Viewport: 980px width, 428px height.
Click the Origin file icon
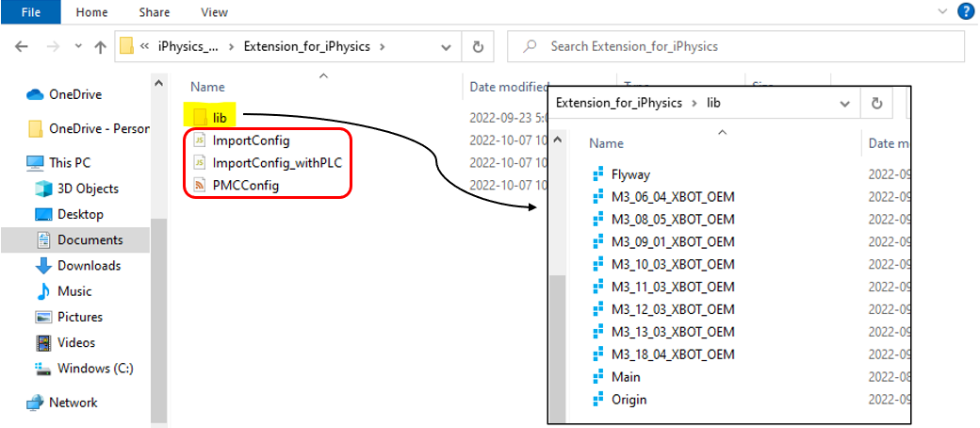[x=597, y=400]
